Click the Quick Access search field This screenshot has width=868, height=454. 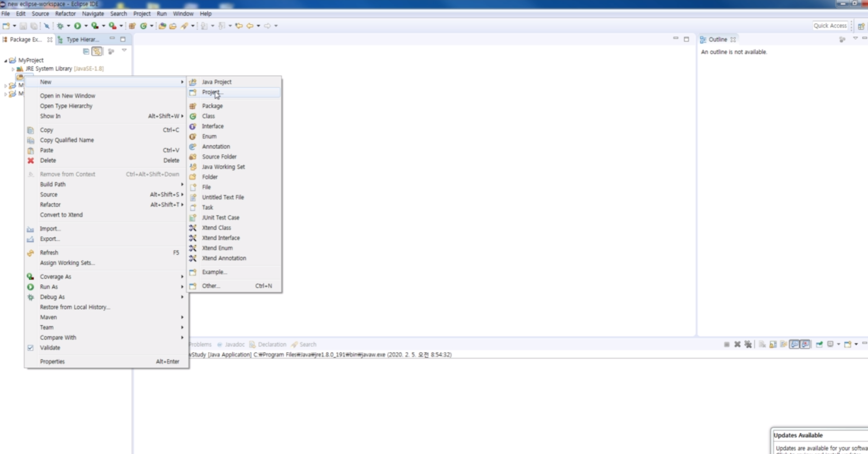(830, 26)
